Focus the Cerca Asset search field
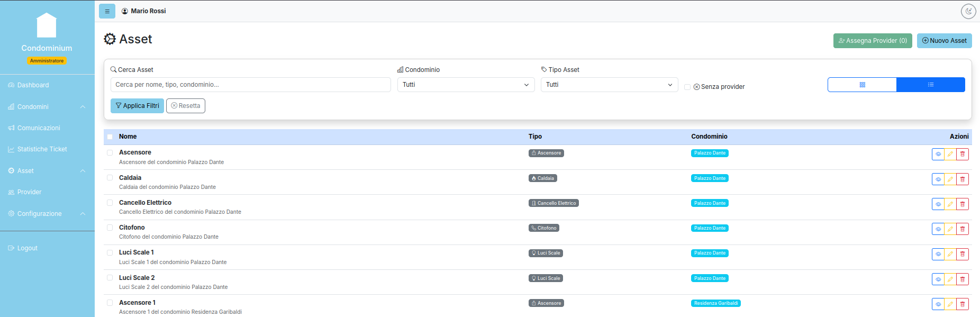 (251, 85)
